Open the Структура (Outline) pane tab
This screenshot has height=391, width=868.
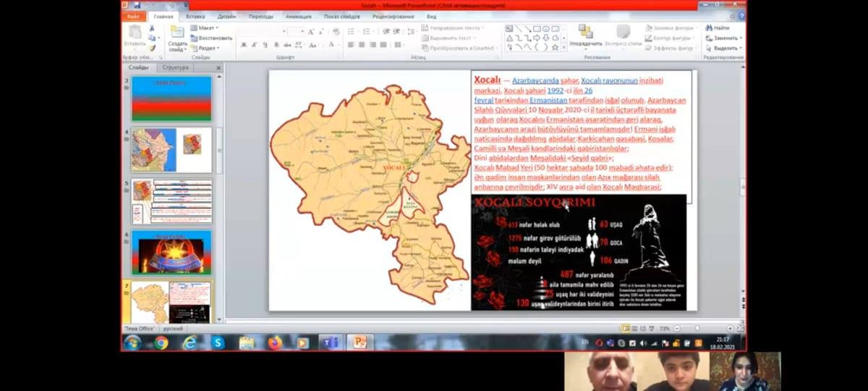(x=176, y=67)
